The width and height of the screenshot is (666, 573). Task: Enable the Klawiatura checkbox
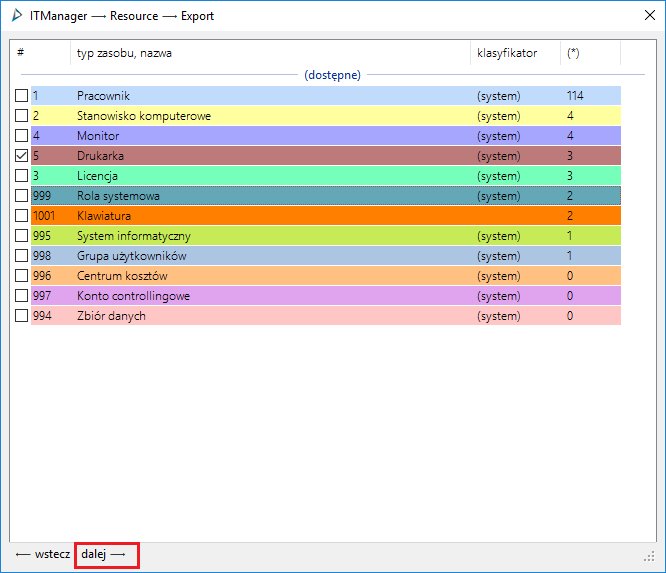(21, 215)
